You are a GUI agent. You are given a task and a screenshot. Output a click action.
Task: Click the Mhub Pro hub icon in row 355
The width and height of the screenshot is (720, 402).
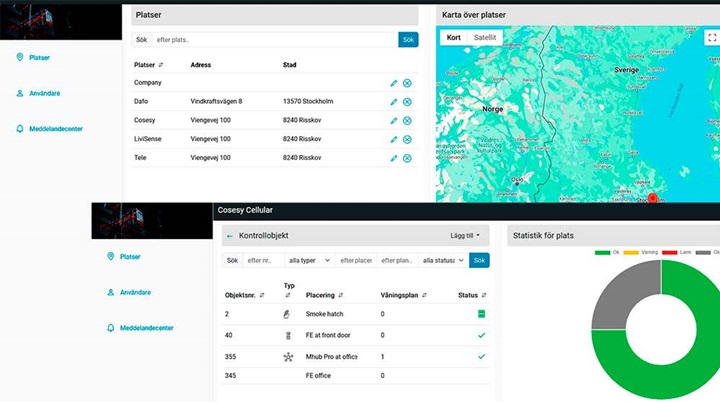tap(288, 357)
